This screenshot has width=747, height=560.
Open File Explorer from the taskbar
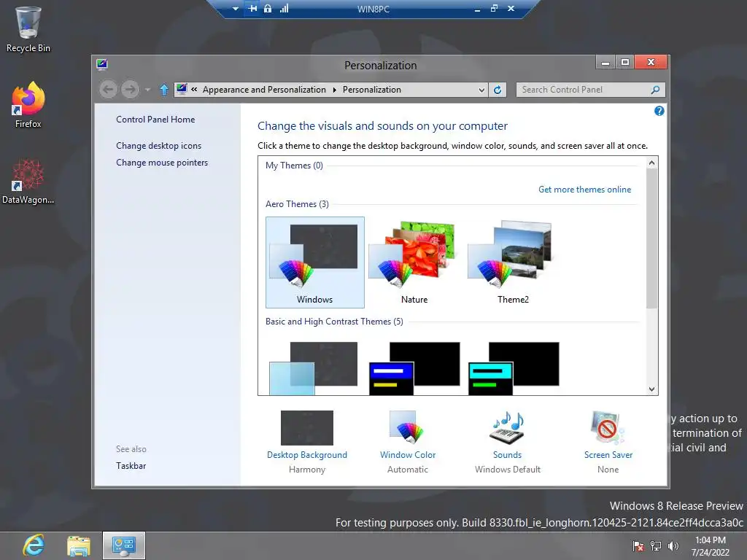(x=79, y=545)
